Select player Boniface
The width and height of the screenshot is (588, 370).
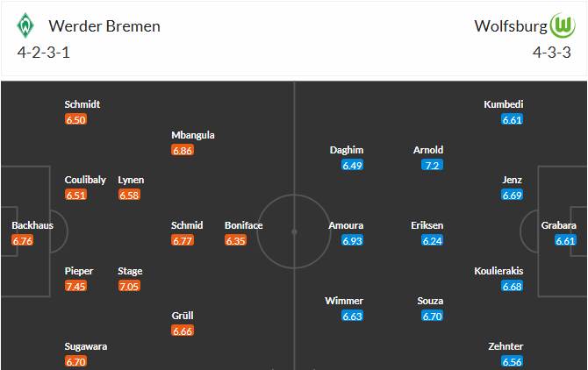[243, 225]
